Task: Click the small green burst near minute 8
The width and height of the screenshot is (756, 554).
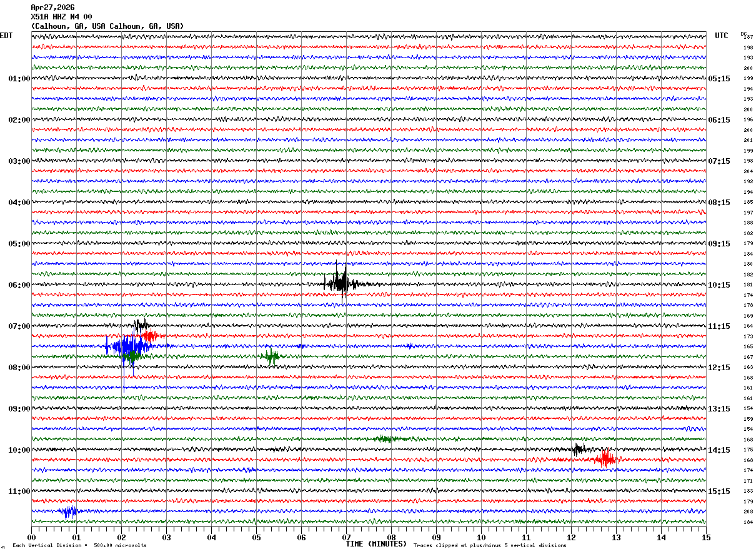Action: point(386,439)
